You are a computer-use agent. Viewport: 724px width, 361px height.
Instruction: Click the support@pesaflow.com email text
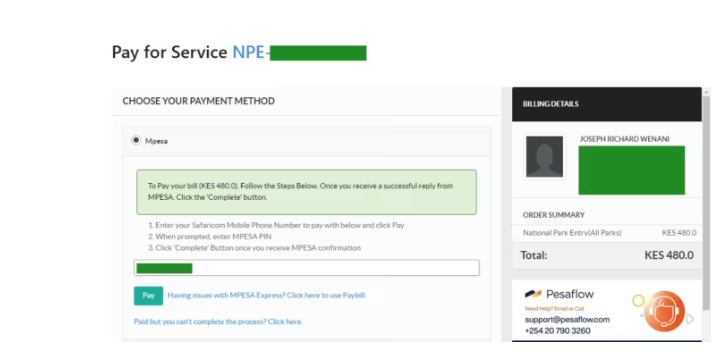[567, 319]
